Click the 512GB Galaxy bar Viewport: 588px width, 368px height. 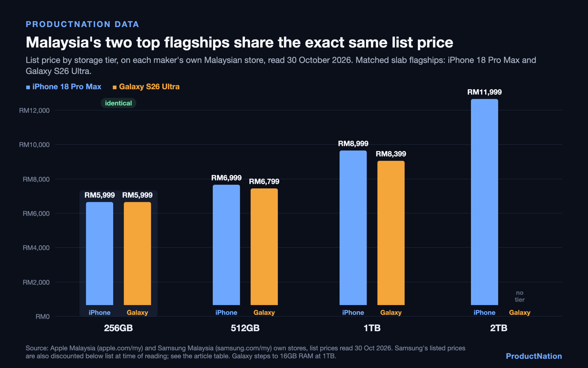click(264, 247)
